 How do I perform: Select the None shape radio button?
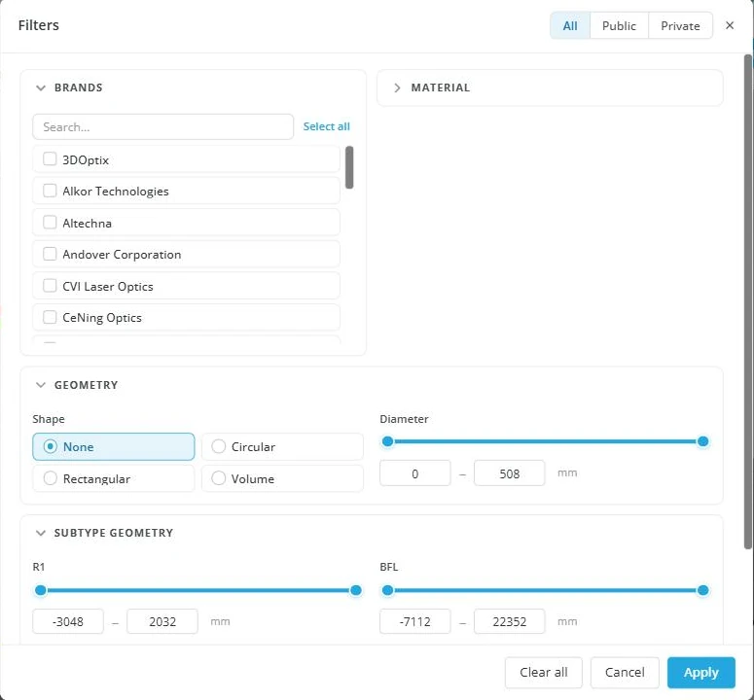coord(50,447)
